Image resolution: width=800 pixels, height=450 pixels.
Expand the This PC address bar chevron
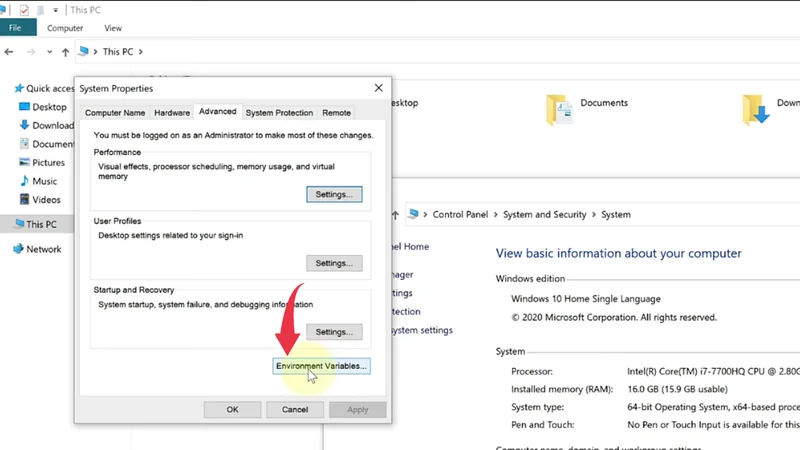(x=141, y=52)
